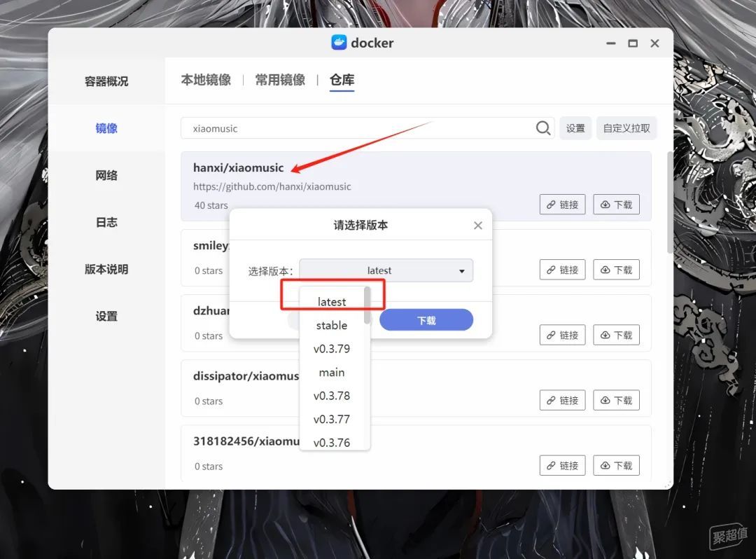Switch to the 常用镜像 tab
756x559 pixels.
click(x=280, y=80)
